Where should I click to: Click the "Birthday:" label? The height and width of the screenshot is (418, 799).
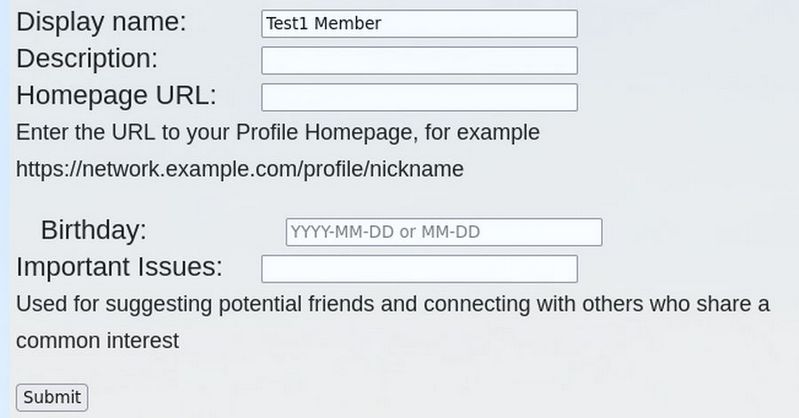point(94,230)
